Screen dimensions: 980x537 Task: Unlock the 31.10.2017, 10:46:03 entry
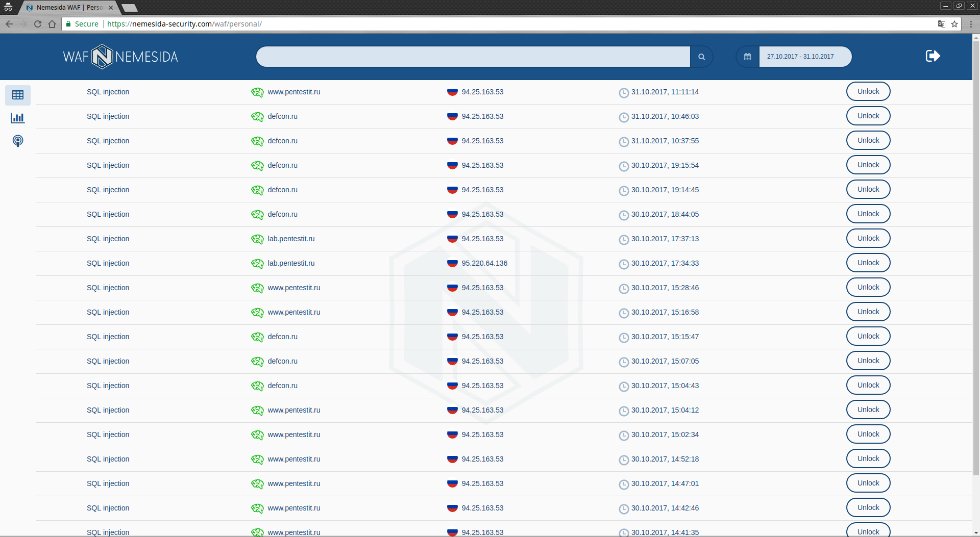coord(868,116)
